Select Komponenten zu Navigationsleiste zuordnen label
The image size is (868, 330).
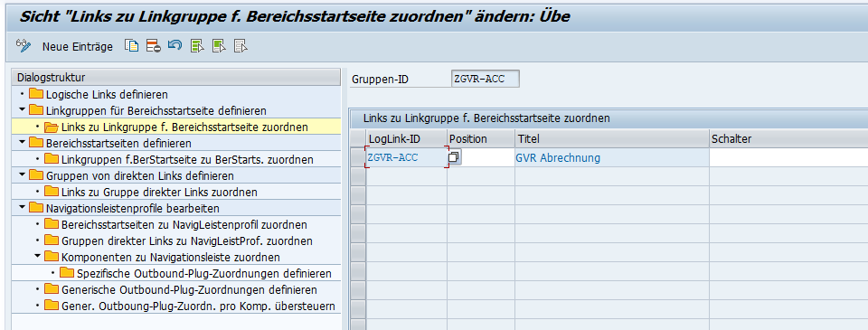tap(171, 258)
